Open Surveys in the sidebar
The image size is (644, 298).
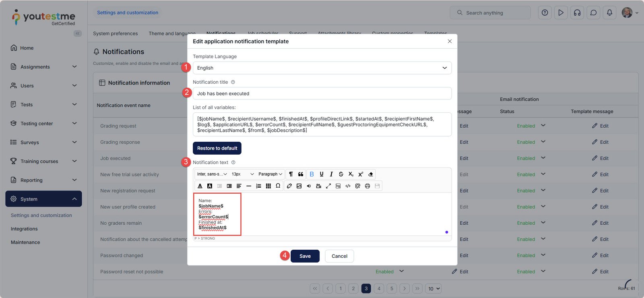click(30, 143)
